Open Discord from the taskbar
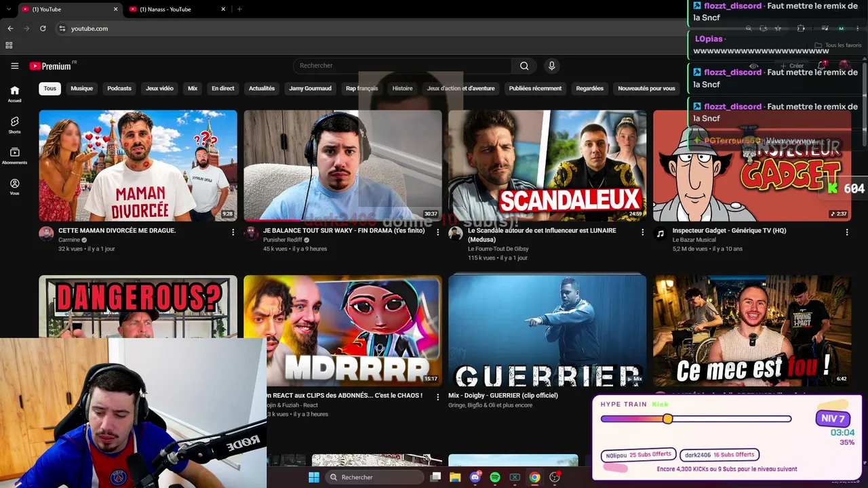This screenshot has width=868, height=488. [475, 477]
